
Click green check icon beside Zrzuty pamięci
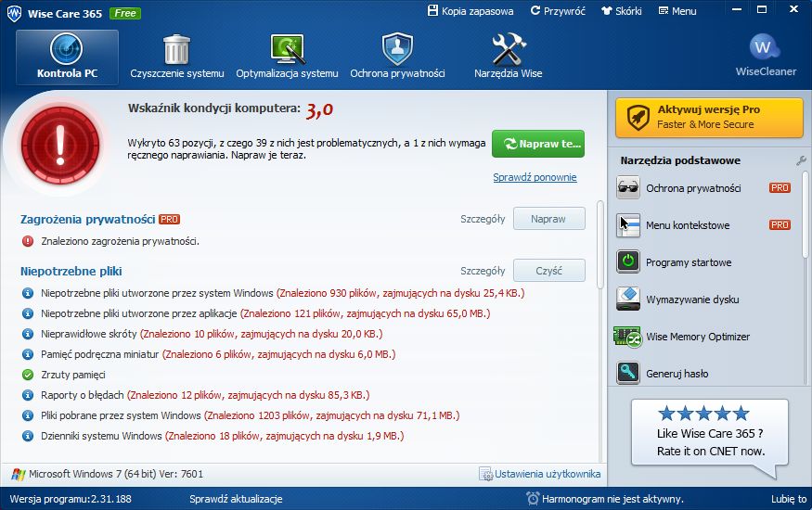point(28,375)
